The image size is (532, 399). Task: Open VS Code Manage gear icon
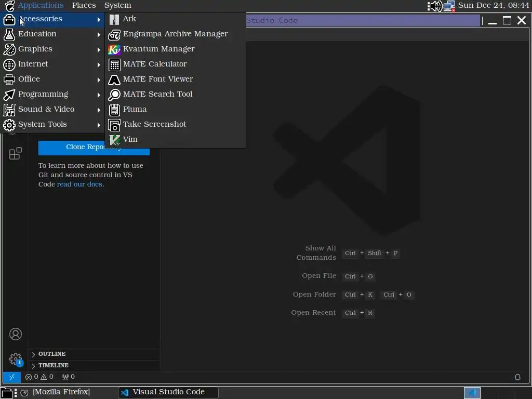pyautogui.click(x=15, y=359)
